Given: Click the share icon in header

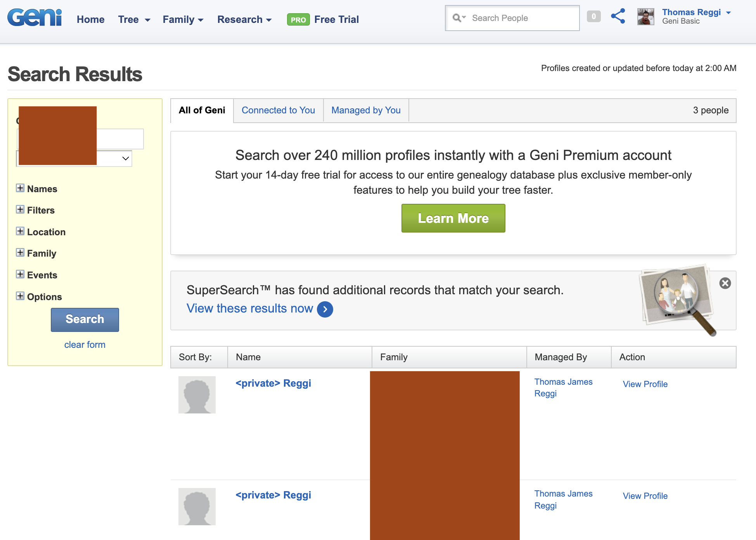Looking at the screenshot, I should point(618,16).
